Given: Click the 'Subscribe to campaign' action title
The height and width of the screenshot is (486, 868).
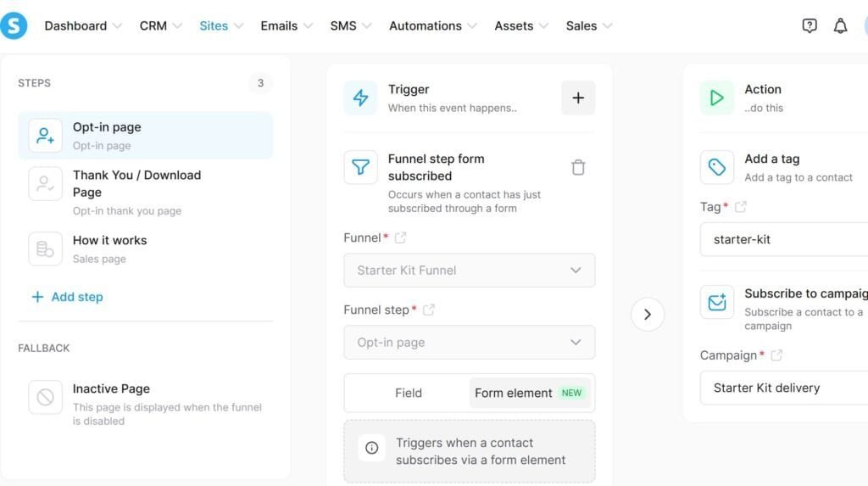Looking at the screenshot, I should click(806, 293).
